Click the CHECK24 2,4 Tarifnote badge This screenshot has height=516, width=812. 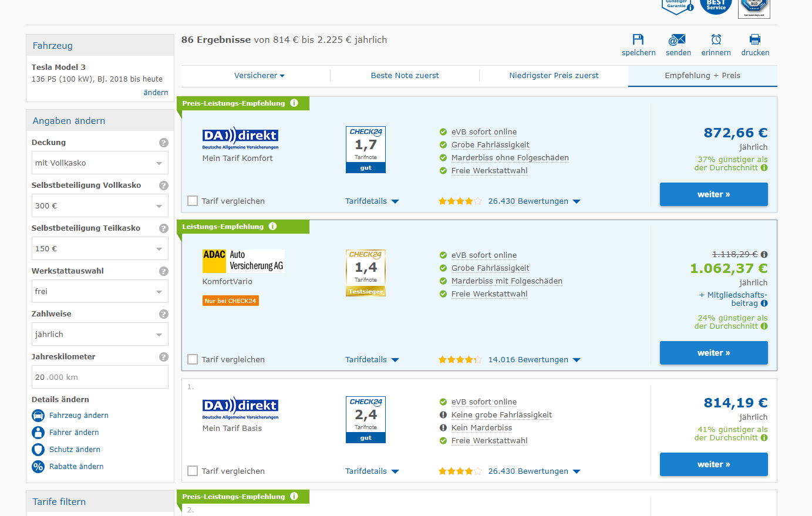(x=366, y=420)
